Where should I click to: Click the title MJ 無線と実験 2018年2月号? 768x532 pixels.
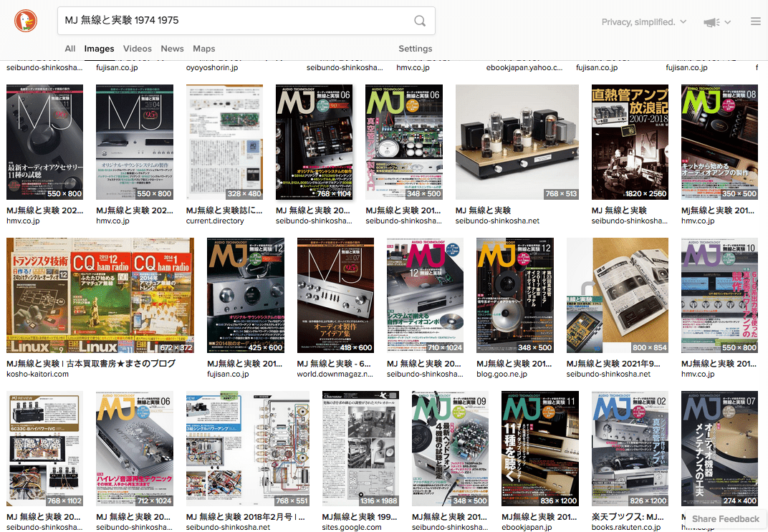pyautogui.click(x=246, y=516)
